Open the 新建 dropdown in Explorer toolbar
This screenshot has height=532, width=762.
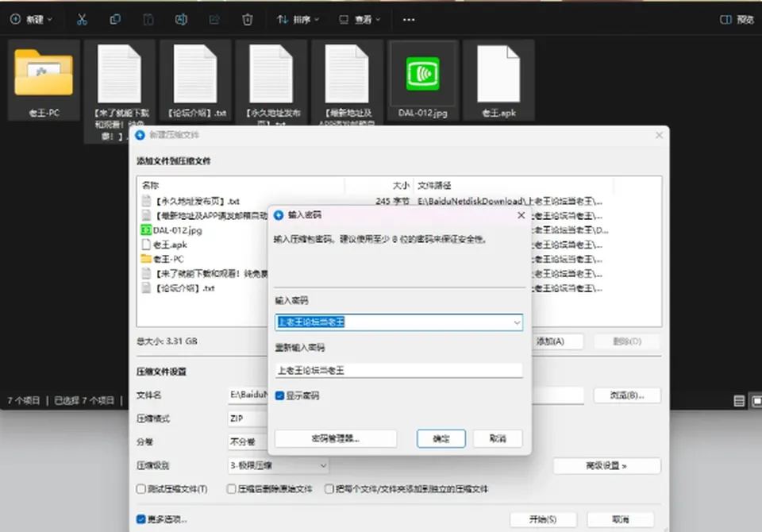click(x=31, y=19)
